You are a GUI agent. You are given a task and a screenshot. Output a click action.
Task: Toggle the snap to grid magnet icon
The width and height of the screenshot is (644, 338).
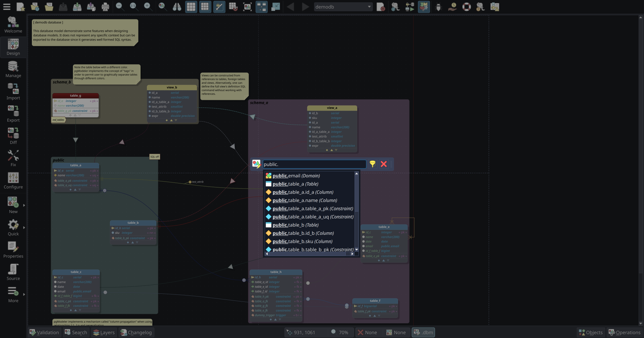pyautogui.click(x=234, y=7)
